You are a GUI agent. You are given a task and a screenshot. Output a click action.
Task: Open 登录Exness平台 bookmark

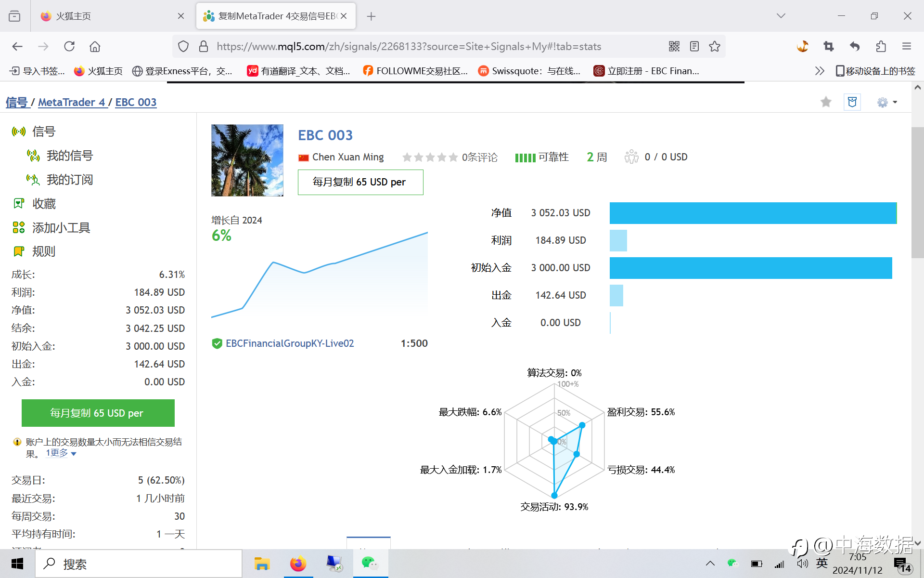coord(182,71)
